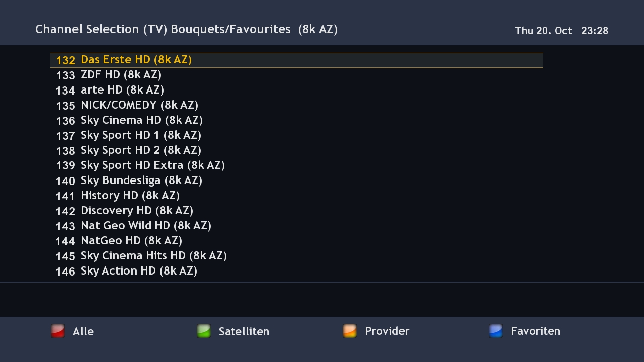
Task: Choose History HD channel
Action: [130, 196]
